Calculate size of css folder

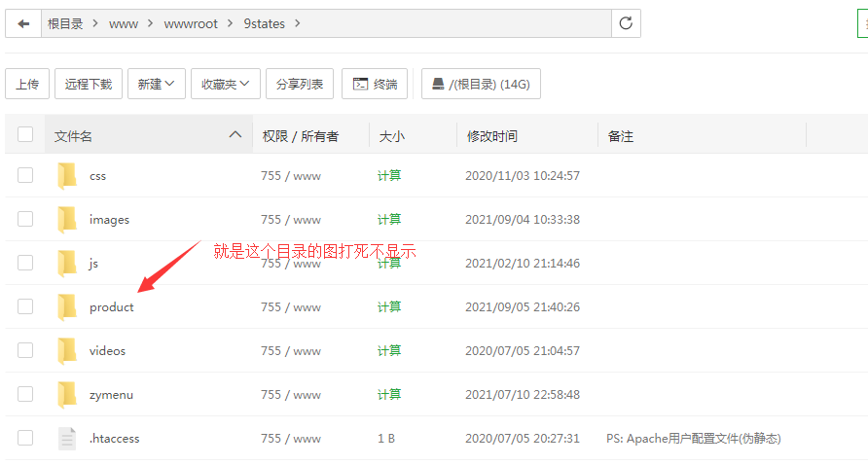tap(389, 175)
